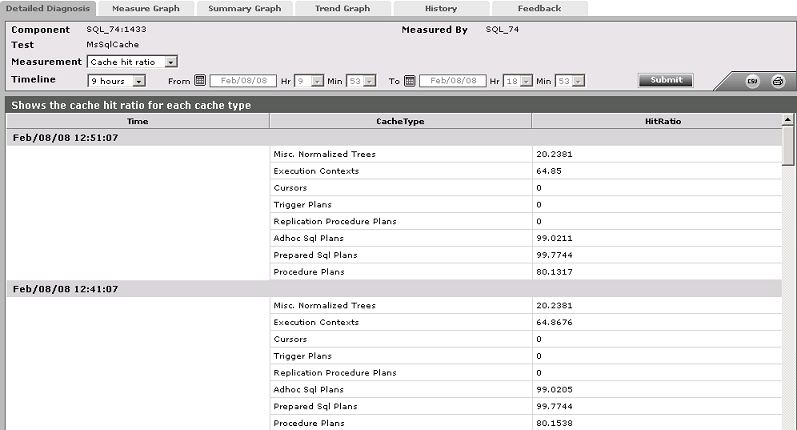Open the Trend Graph tab

(x=343, y=8)
